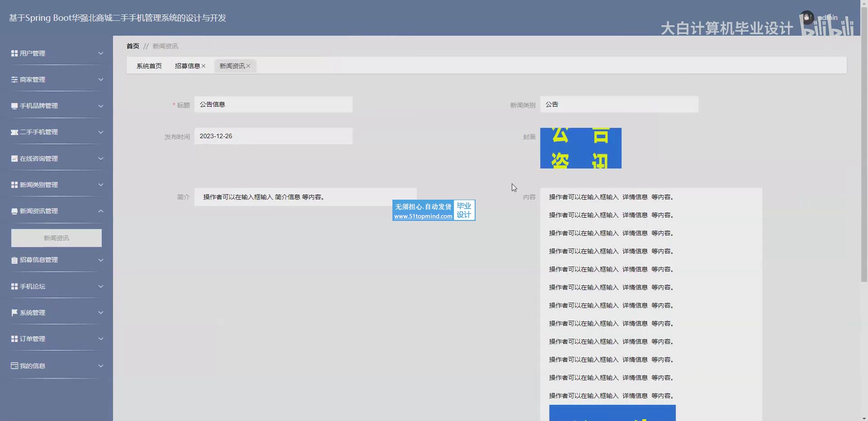Expand the 新闻类别管理 menu chevron
Screen dimensions: 868x421
pos(101,185)
